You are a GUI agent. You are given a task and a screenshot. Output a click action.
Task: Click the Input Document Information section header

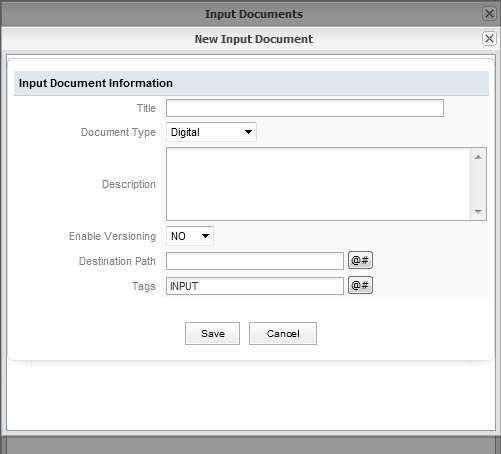point(251,83)
